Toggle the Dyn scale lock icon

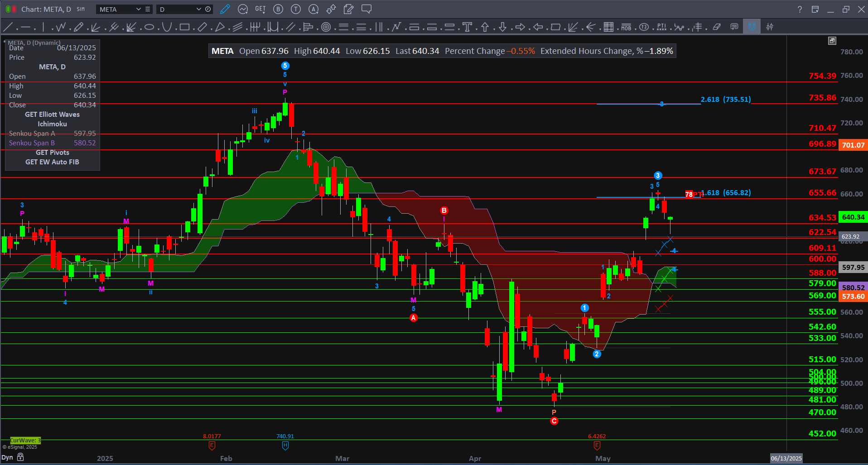20,457
